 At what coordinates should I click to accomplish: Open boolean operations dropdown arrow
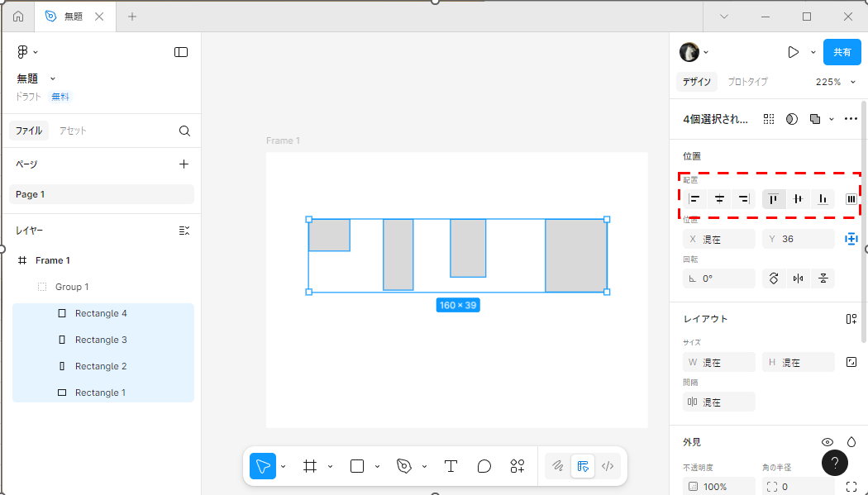pyautogui.click(x=831, y=120)
